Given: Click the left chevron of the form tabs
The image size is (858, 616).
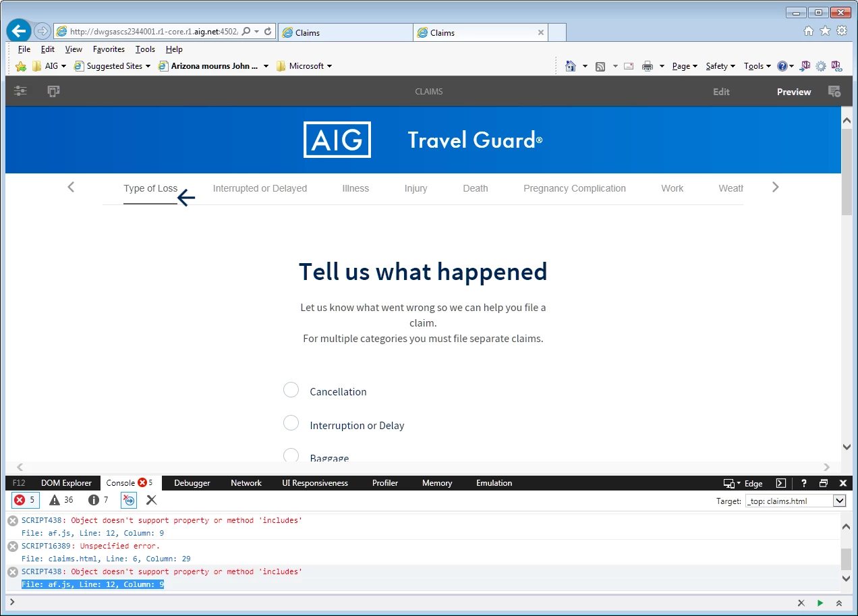Looking at the screenshot, I should 71,187.
